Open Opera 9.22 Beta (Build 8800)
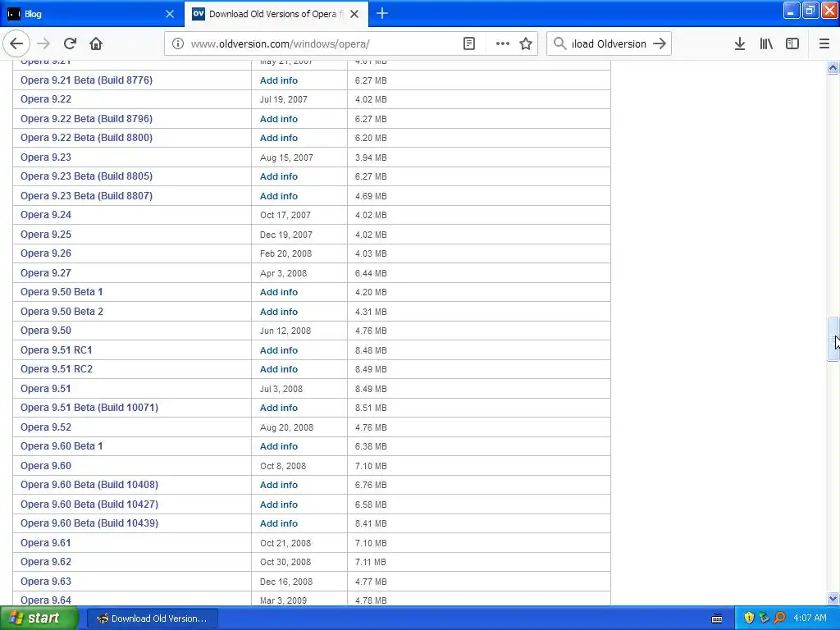 tap(86, 138)
